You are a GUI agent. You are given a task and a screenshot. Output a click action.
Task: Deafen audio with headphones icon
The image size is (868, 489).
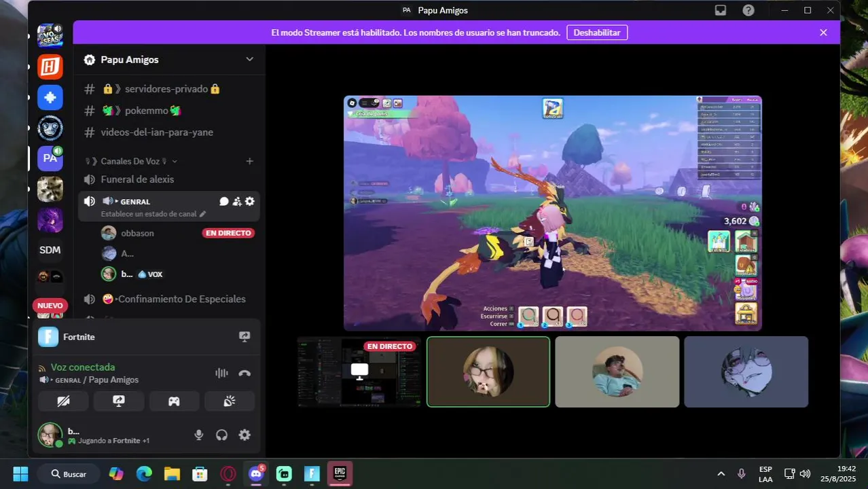[x=221, y=435]
